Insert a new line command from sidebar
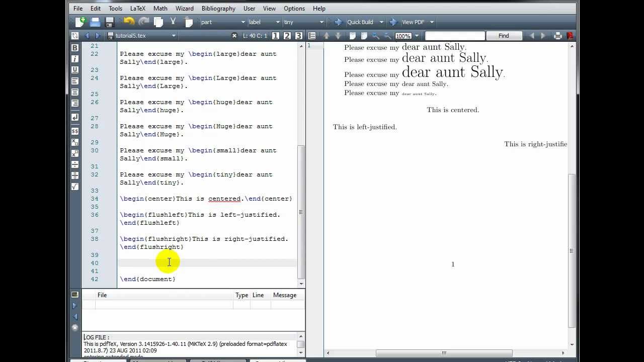644x362 pixels. tap(74, 117)
